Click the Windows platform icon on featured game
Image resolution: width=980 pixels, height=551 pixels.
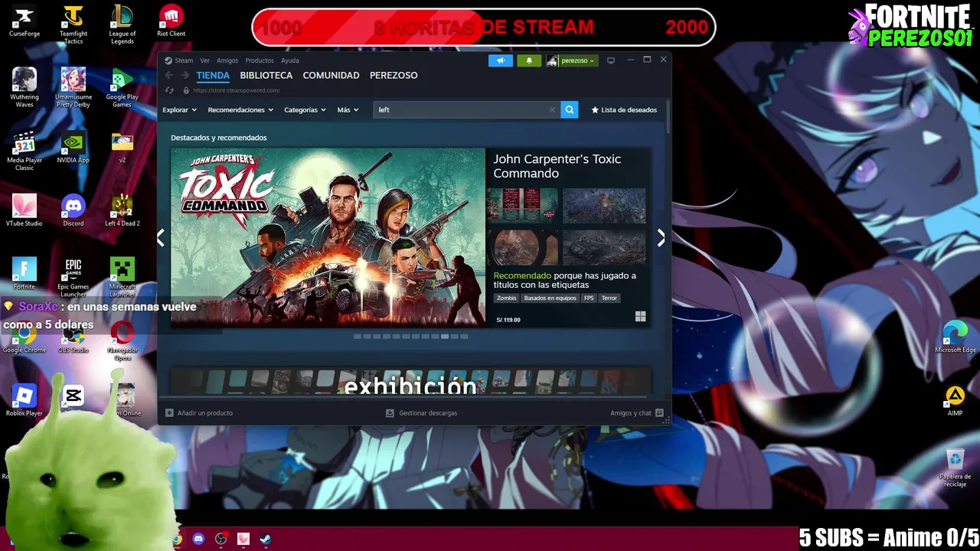(640, 316)
